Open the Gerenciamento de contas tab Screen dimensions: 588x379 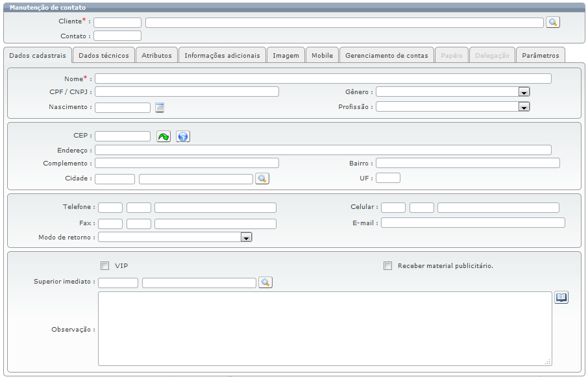click(386, 55)
